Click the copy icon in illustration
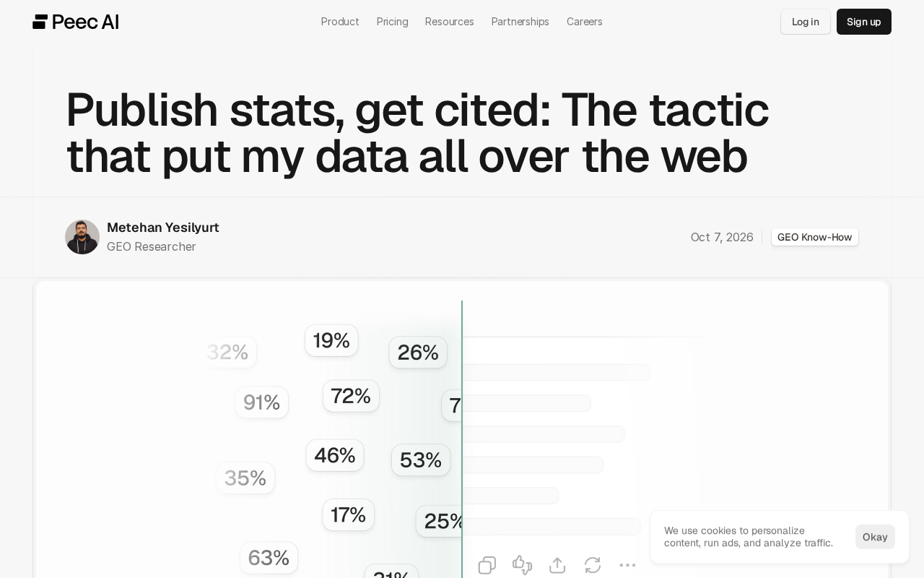924x578 pixels. pyautogui.click(x=487, y=565)
